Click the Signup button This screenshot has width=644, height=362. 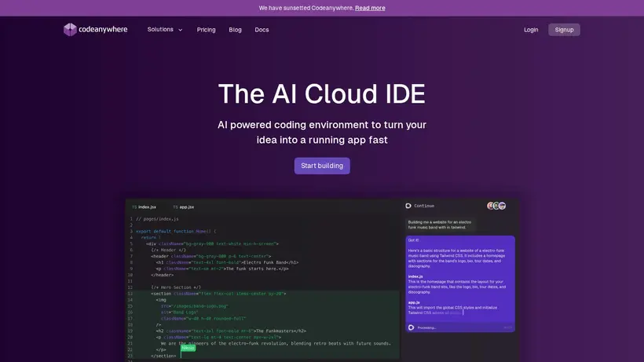(x=564, y=30)
